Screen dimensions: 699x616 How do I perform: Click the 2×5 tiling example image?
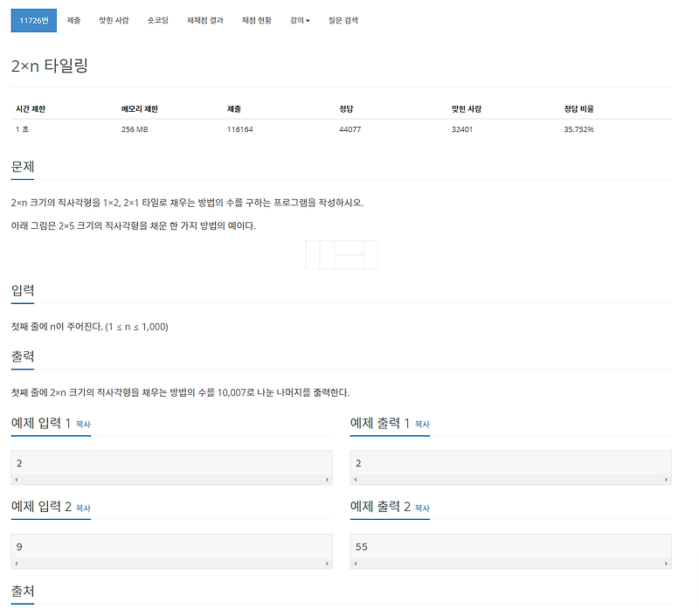[340, 253]
